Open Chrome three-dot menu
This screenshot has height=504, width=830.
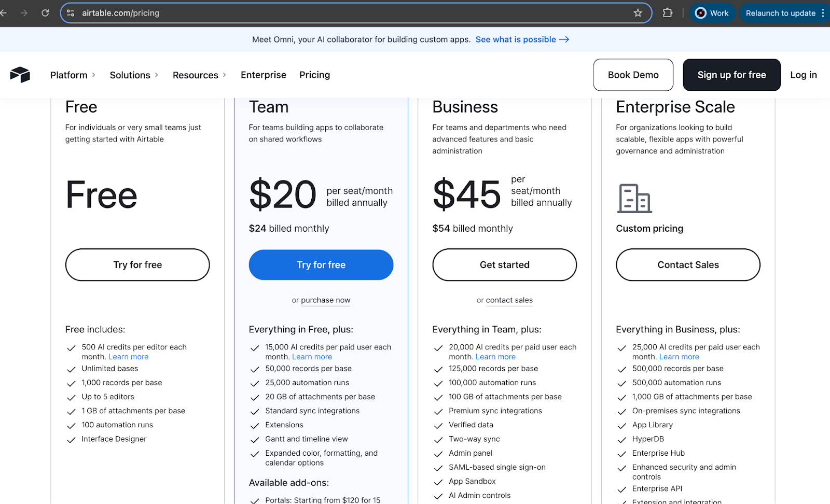pos(823,13)
